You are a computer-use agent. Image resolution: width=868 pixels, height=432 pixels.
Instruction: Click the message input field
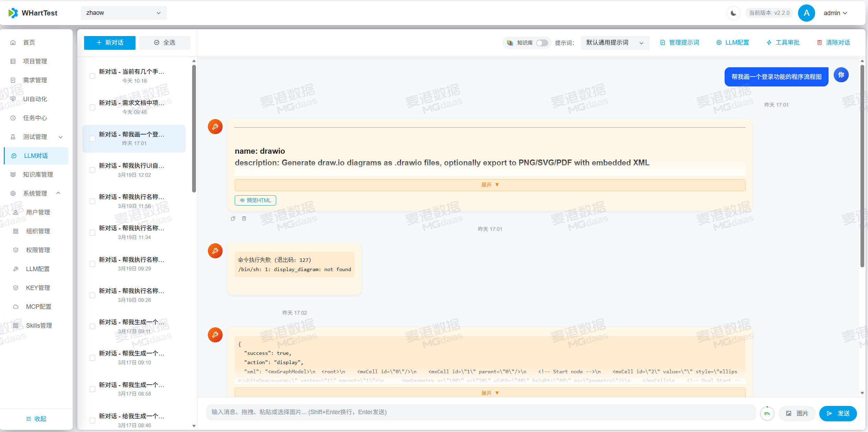(x=480, y=412)
